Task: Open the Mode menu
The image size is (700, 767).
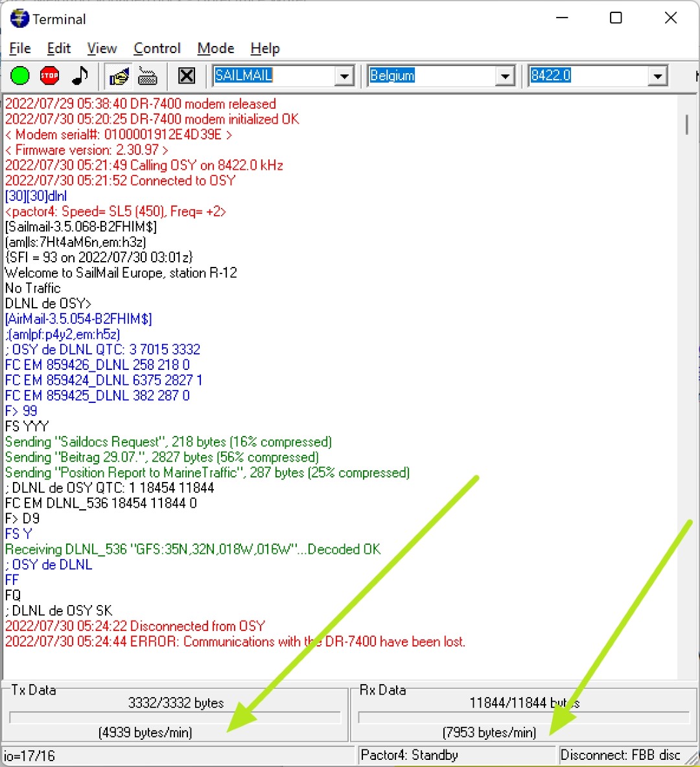Action: (x=216, y=49)
